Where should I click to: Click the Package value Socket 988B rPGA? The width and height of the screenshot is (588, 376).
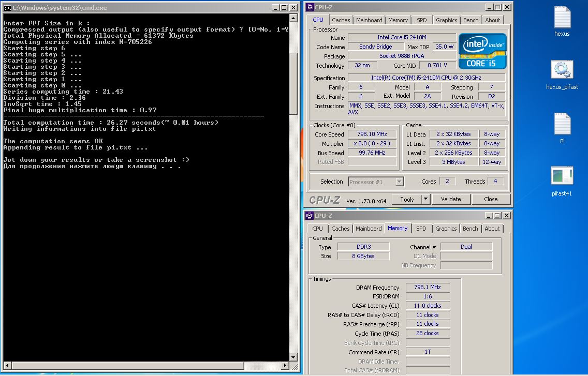(x=402, y=56)
